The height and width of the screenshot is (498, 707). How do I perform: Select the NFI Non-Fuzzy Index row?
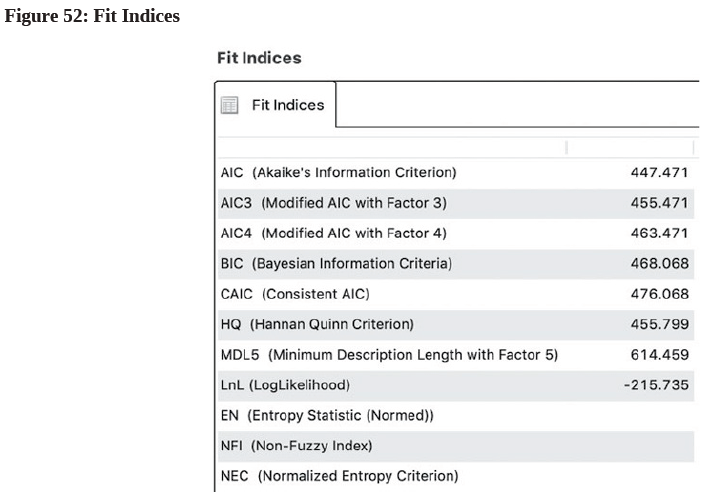point(456,446)
